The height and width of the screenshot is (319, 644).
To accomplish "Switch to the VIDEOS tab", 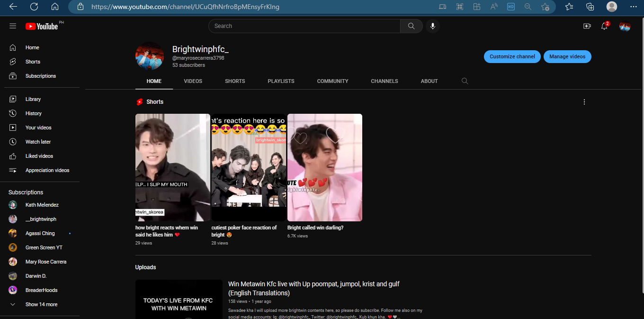I will (193, 81).
